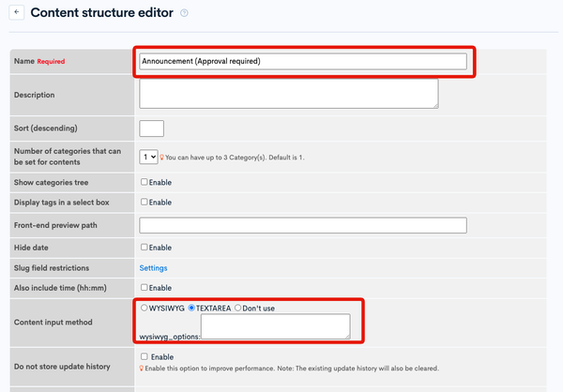The image size is (563, 392).
Task: Click the back arrow icon
Action: pyautogui.click(x=17, y=12)
